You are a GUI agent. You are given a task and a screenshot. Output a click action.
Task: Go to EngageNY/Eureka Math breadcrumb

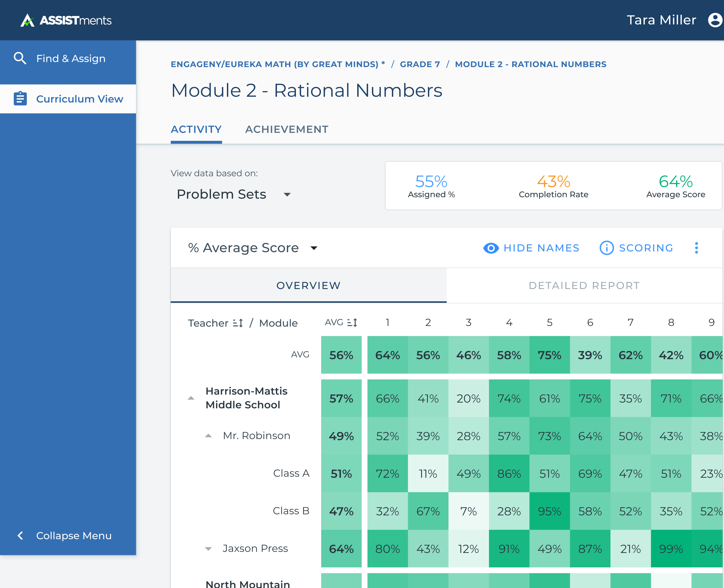click(x=278, y=64)
